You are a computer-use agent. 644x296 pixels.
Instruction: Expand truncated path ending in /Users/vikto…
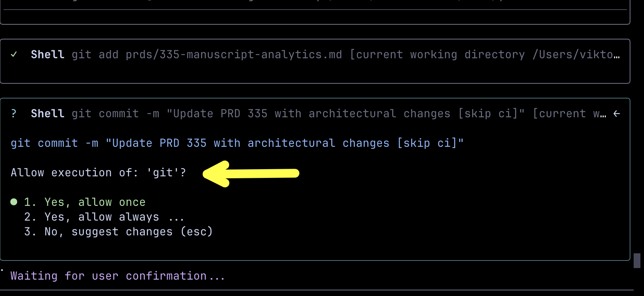(x=576, y=55)
